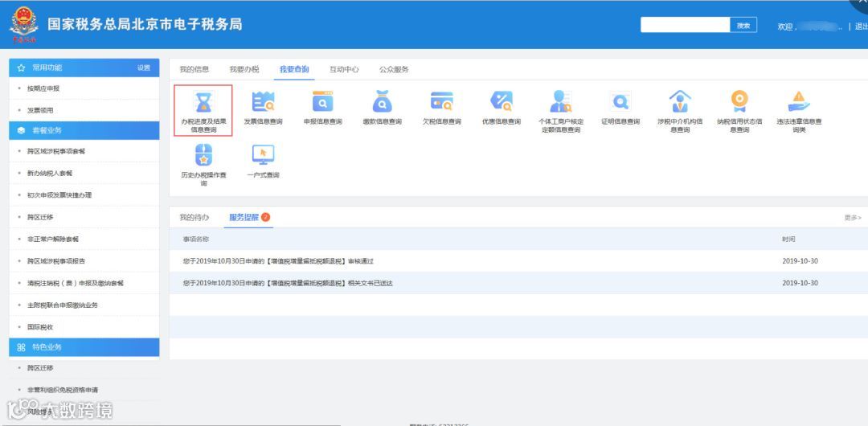Open 欠税信息查询 icon
868x426 pixels.
[x=442, y=102]
